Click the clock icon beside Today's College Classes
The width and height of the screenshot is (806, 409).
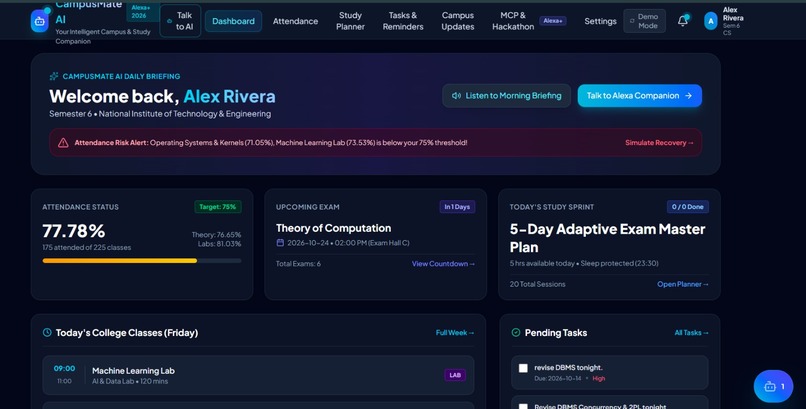(x=47, y=332)
